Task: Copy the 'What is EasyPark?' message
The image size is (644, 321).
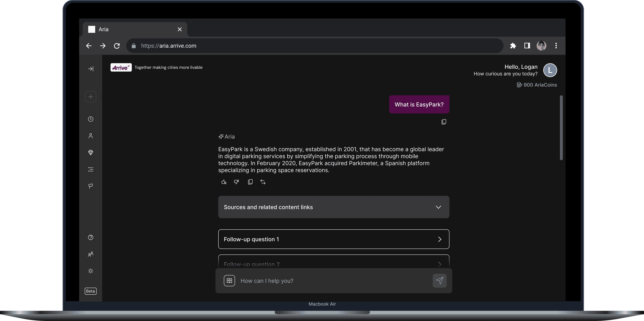Action: pyautogui.click(x=444, y=122)
